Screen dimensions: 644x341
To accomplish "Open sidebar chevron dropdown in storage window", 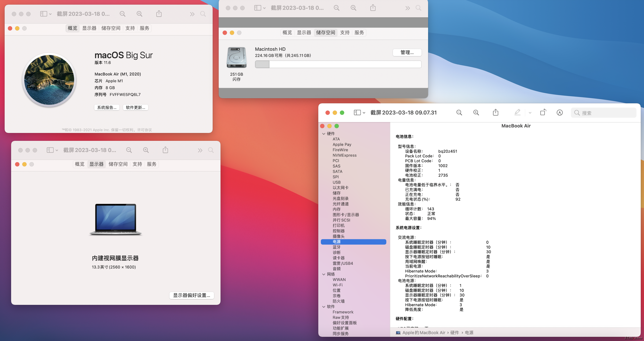I will (264, 8).
